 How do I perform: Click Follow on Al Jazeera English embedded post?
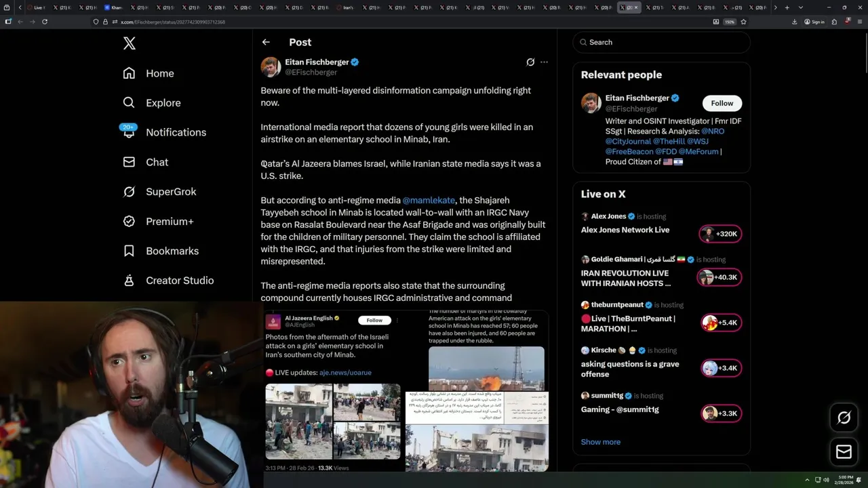click(374, 320)
